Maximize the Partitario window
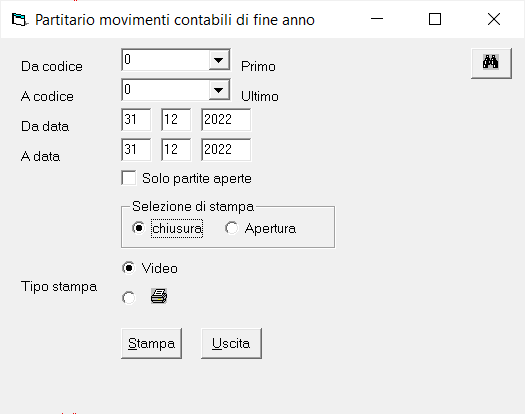Image resolution: width=525 pixels, height=414 pixels. coord(435,19)
